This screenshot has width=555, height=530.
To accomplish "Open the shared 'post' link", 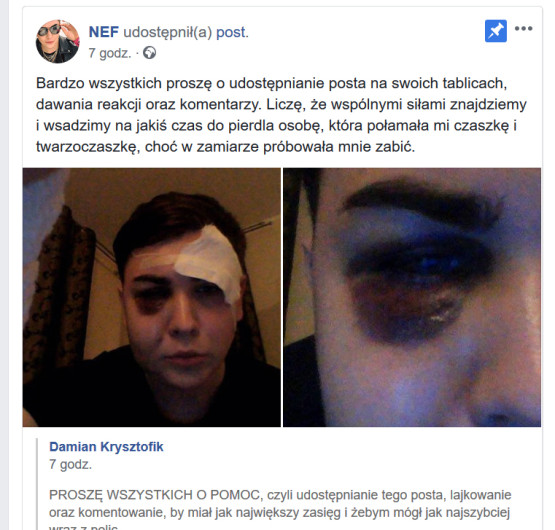I will point(232,33).
